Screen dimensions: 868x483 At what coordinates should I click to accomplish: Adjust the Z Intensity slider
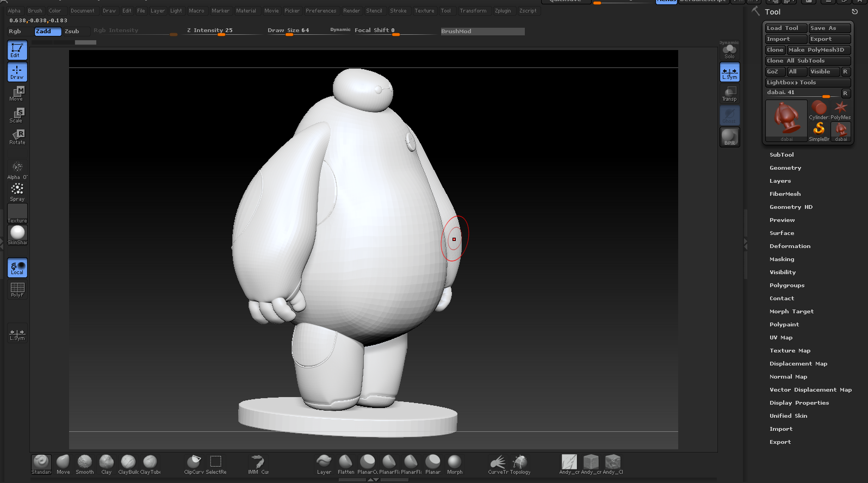pyautogui.click(x=221, y=31)
